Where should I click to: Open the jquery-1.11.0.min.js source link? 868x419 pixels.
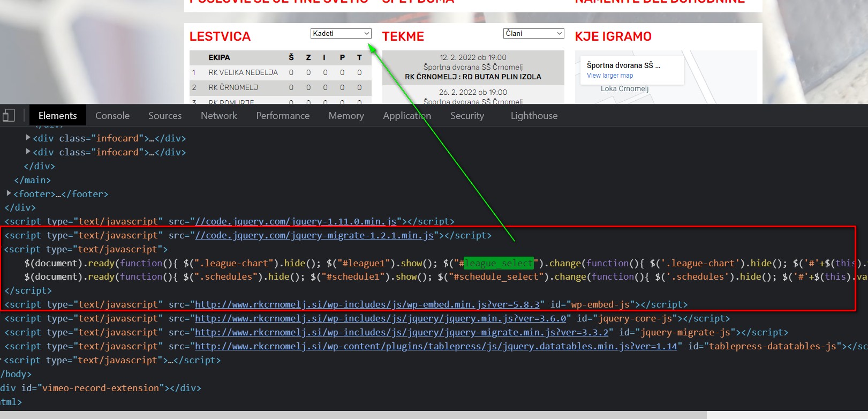[296, 221]
